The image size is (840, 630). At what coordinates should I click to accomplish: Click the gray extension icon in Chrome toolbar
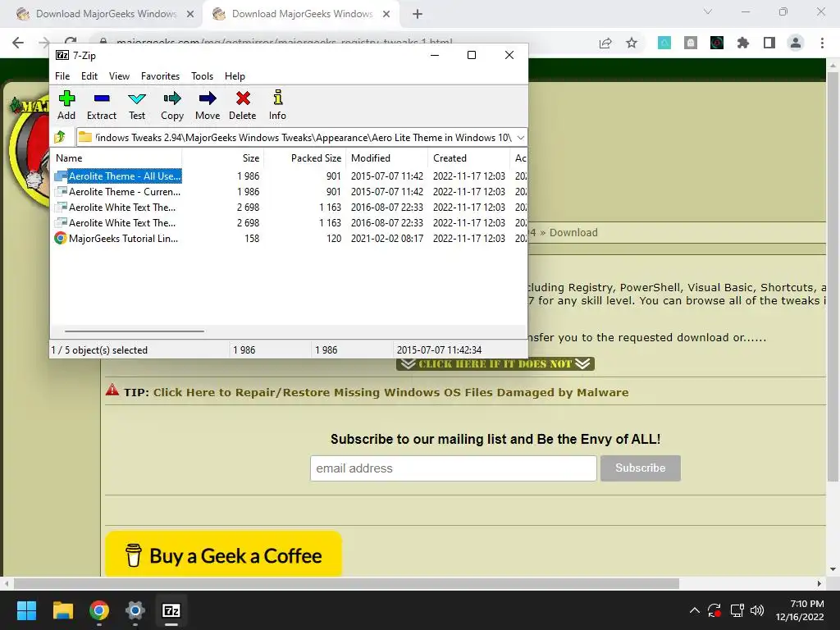(x=691, y=43)
